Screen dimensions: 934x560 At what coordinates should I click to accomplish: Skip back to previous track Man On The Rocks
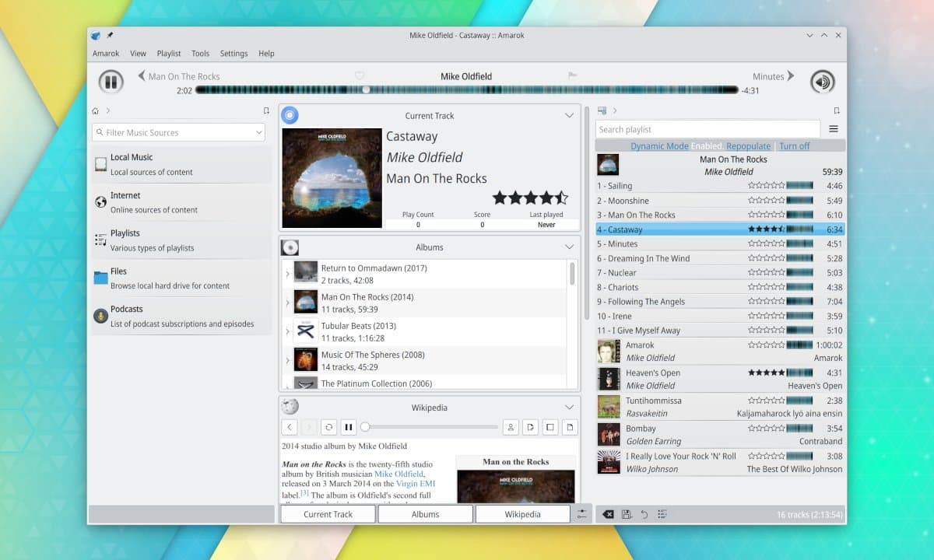coord(179,76)
